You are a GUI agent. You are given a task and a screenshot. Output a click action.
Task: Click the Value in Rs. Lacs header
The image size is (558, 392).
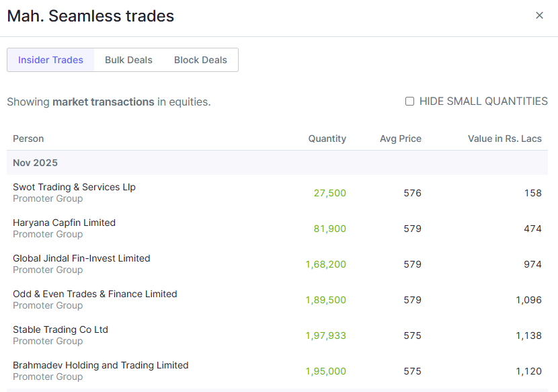tap(504, 139)
